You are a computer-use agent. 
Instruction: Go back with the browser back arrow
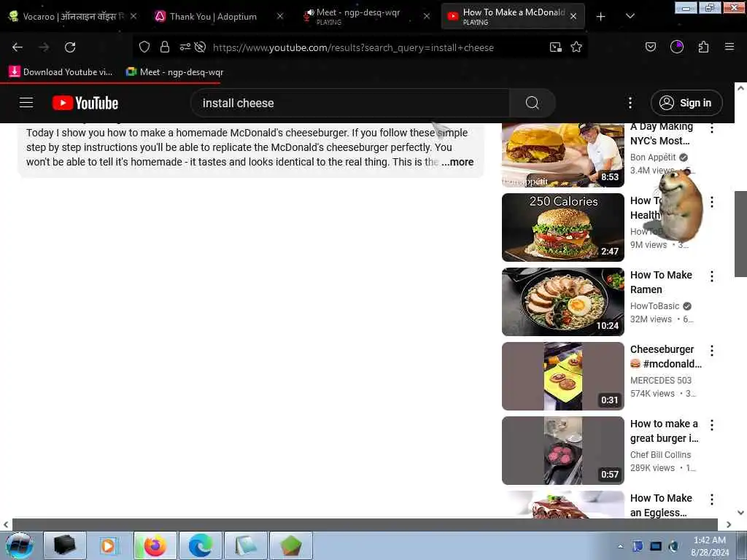pyautogui.click(x=18, y=47)
